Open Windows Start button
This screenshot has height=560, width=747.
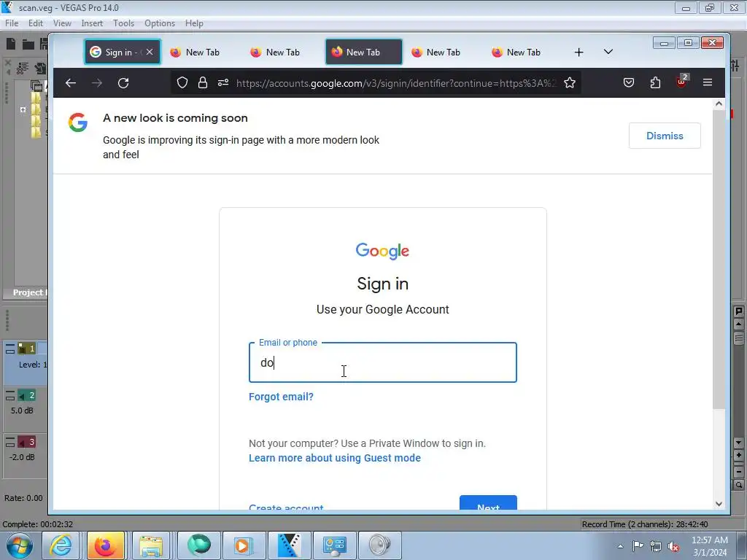point(19,545)
